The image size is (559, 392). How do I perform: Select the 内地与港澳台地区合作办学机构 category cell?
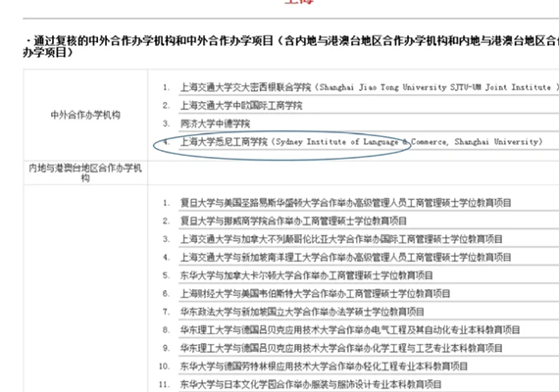(85, 172)
